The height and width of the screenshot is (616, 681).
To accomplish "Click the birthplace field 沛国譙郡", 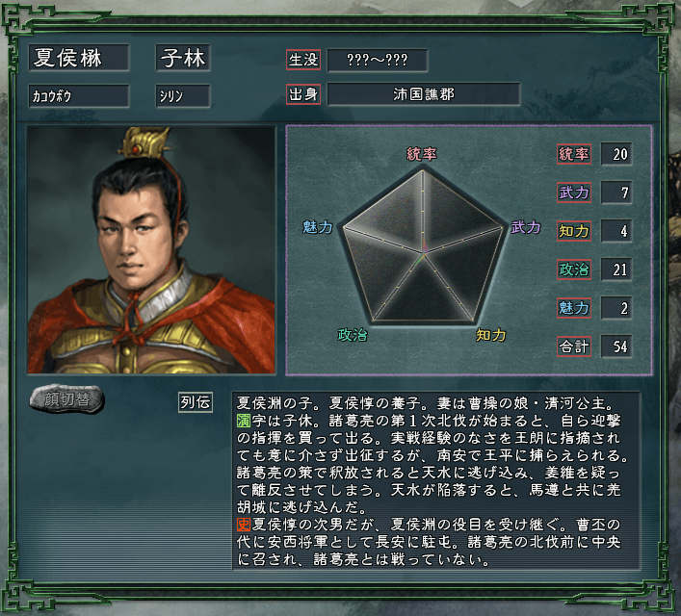I will tap(424, 94).
